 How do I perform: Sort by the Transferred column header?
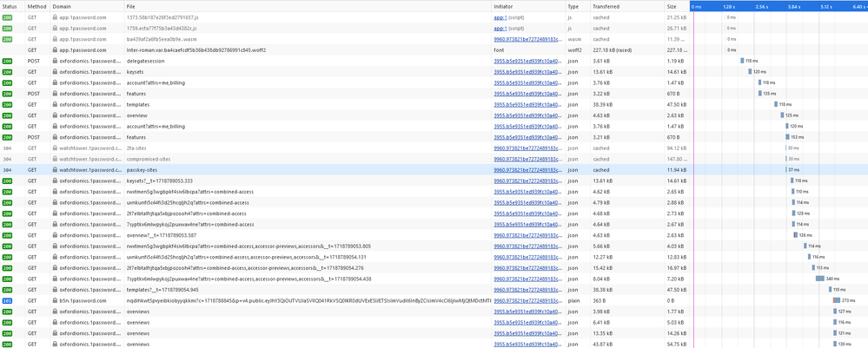click(x=606, y=6)
